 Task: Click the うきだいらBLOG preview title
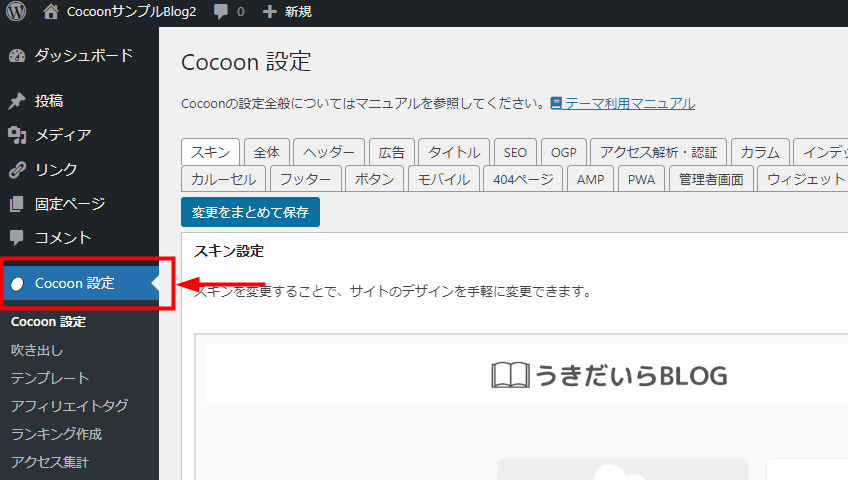tap(631, 375)
